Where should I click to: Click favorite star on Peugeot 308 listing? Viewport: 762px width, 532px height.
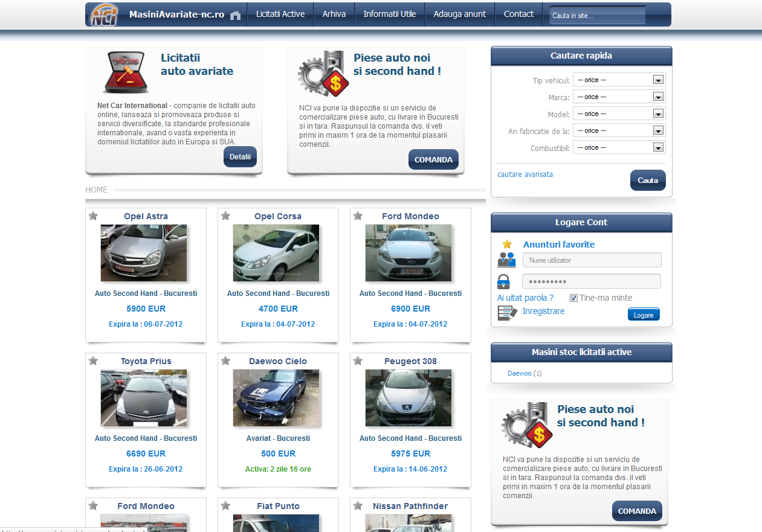coord(358,361)
